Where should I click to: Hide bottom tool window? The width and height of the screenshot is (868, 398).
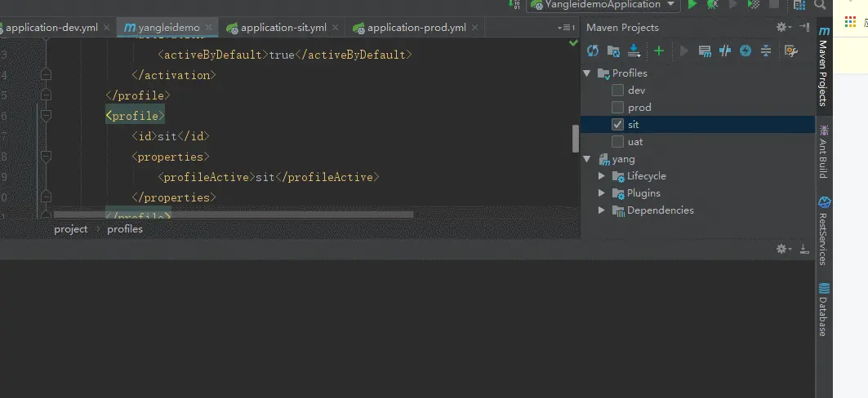tap(804, 250)
